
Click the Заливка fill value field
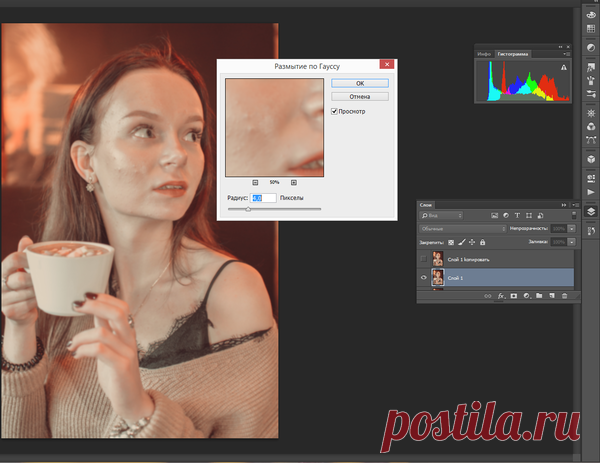pos(559,242)
